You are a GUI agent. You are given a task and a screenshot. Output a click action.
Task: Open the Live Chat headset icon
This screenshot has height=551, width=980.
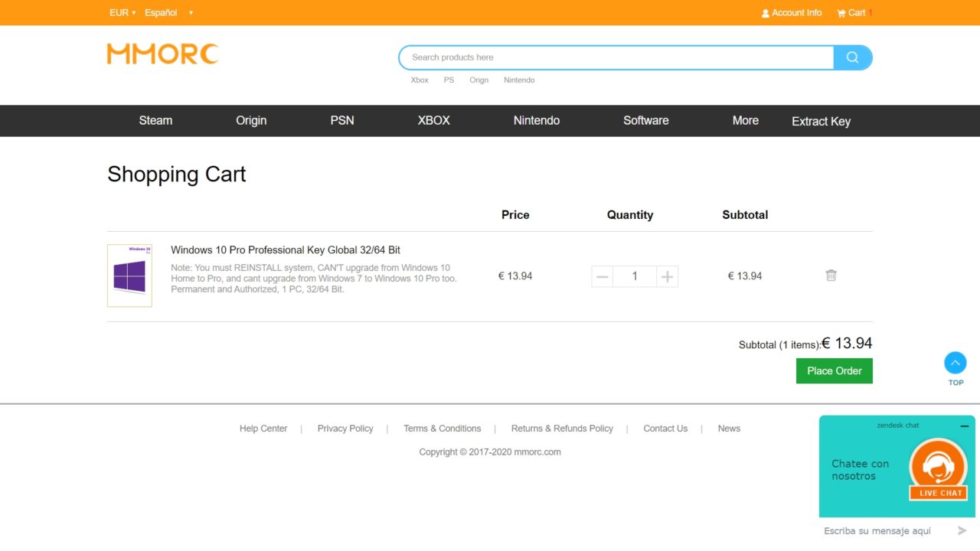click(x=938, y=468)
